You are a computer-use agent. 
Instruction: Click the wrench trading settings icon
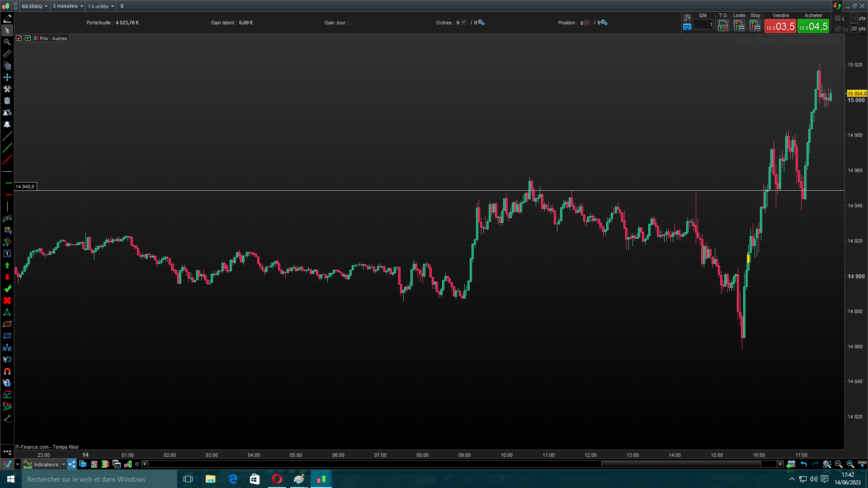(687, 18)
